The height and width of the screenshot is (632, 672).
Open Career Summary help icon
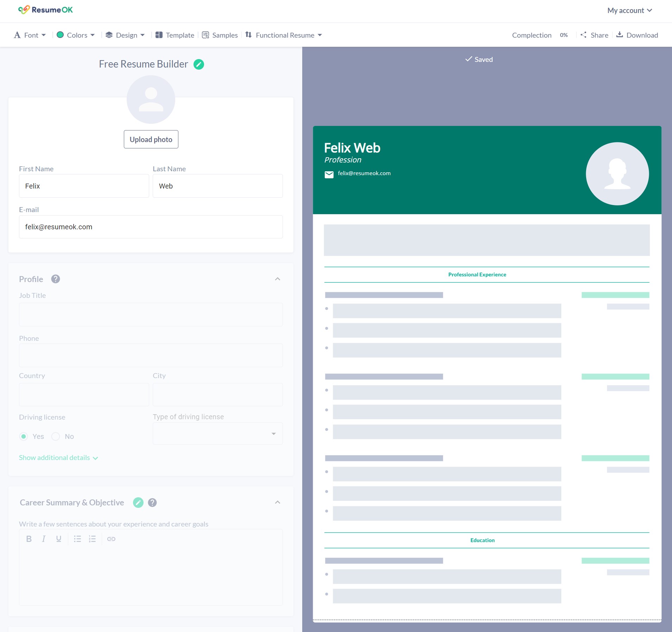click(x=152, y=503)
